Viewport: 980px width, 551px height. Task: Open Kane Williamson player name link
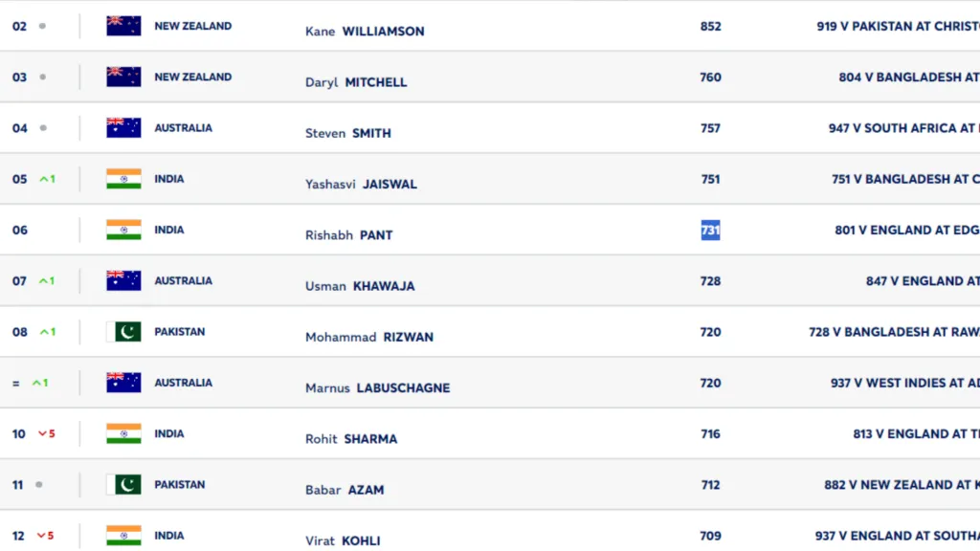click(365, 32)
